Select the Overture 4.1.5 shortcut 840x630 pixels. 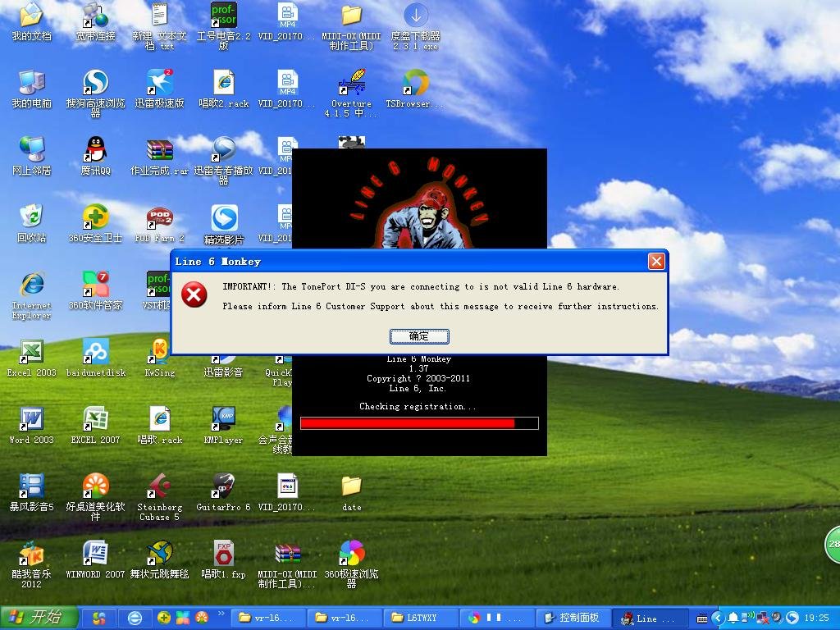351,85
